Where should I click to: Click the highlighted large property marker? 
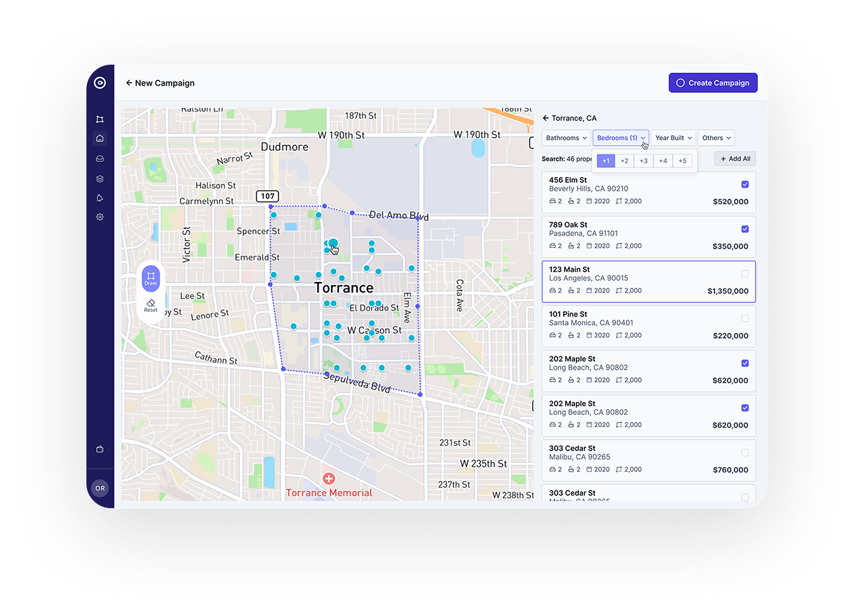333,243
